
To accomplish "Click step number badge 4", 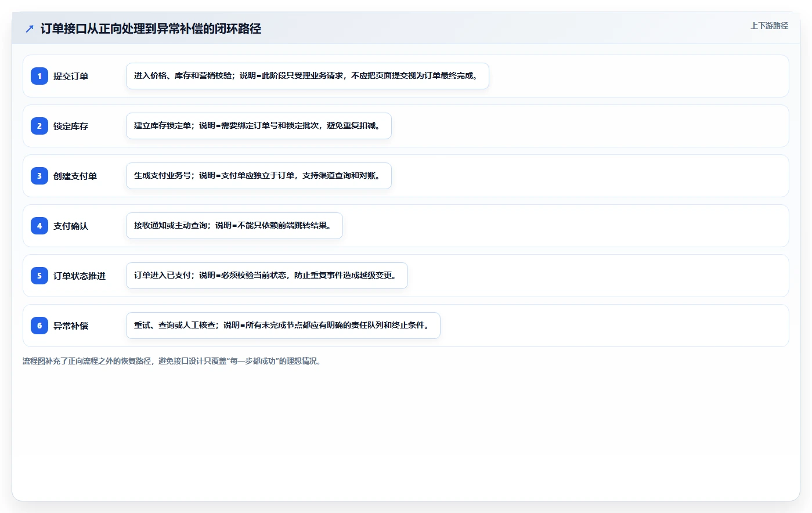I will (39, 226).
